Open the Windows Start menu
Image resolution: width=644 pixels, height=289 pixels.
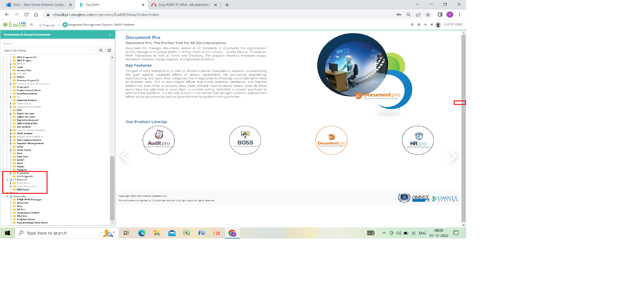(8, 233)
